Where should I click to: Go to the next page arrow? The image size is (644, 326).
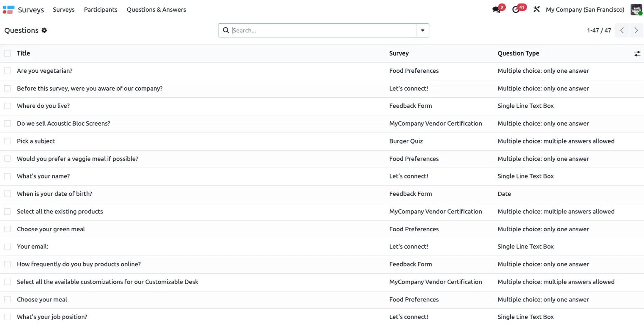636,30
